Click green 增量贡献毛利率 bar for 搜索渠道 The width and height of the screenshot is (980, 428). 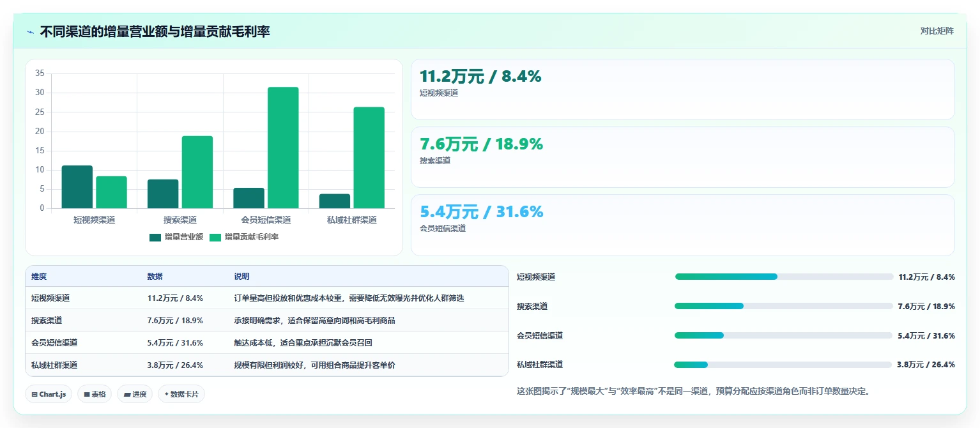[197, 172]
